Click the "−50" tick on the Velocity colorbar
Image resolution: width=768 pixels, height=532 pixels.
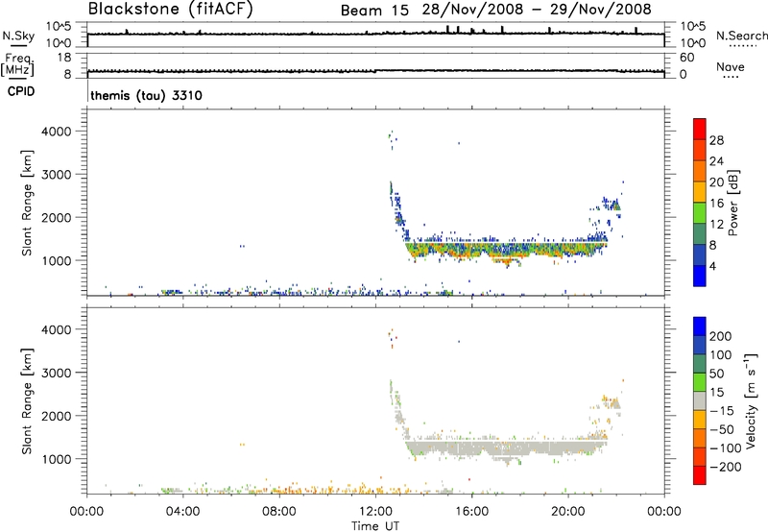tap(722, 429)
